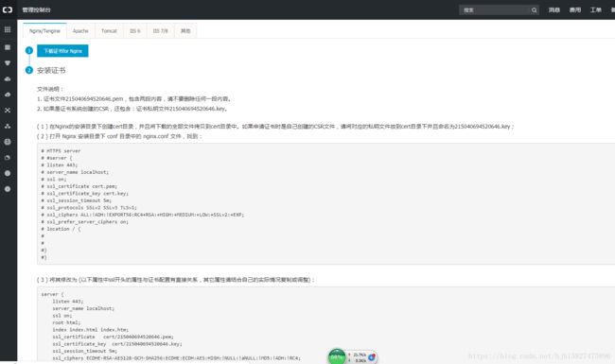Open the list-style icon below the grid icon

(x=8, y=47)
